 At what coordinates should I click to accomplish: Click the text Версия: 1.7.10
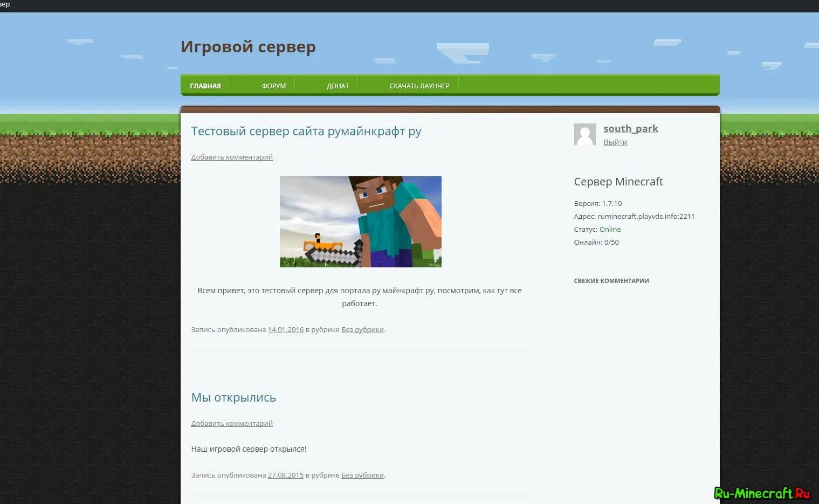pyautogui.click(x=598, y=203)
